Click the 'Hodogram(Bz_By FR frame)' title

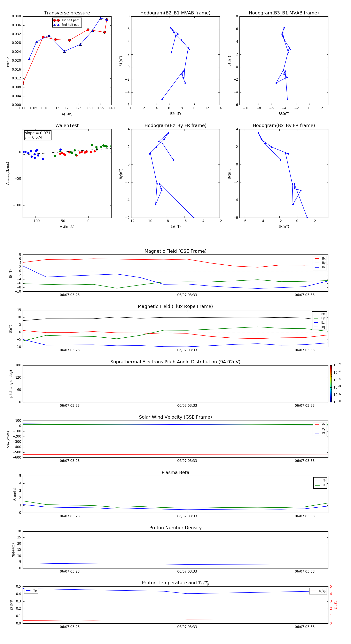click(175, 125)
